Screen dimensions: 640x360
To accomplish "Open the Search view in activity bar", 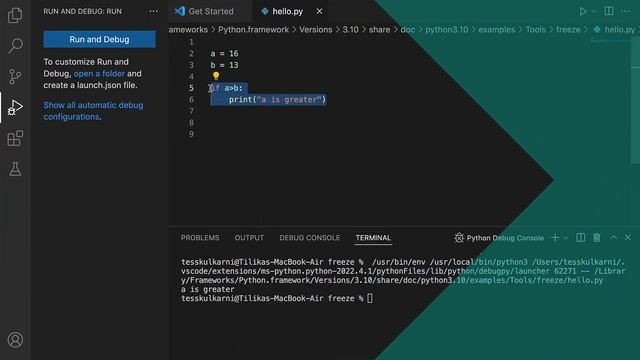I will tap(15, 45).
